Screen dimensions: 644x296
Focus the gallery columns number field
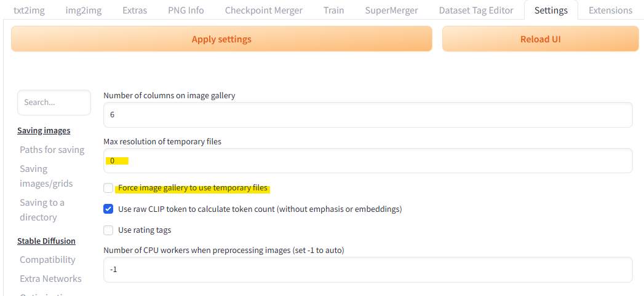[x=368, y=115]
